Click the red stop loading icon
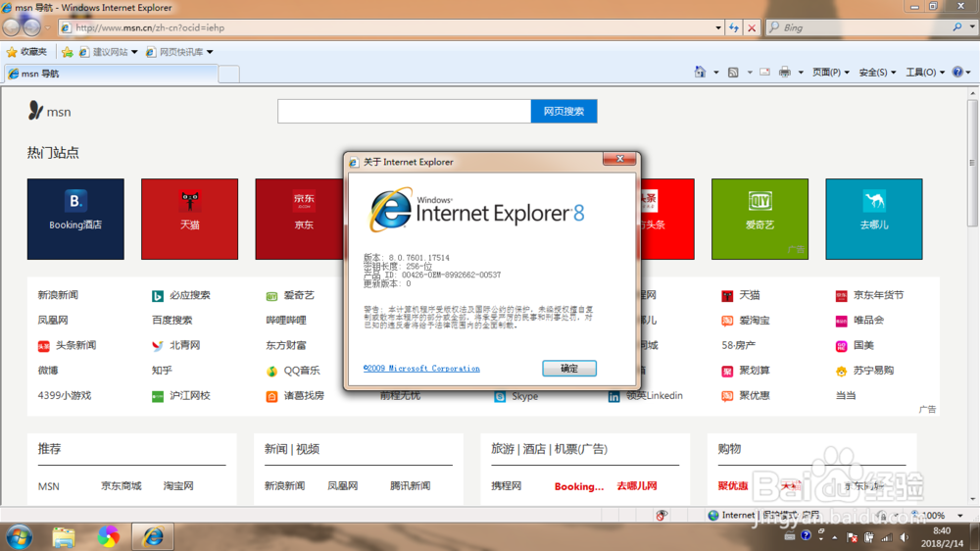This screenshot has height=551, width=980. (752, 27)
